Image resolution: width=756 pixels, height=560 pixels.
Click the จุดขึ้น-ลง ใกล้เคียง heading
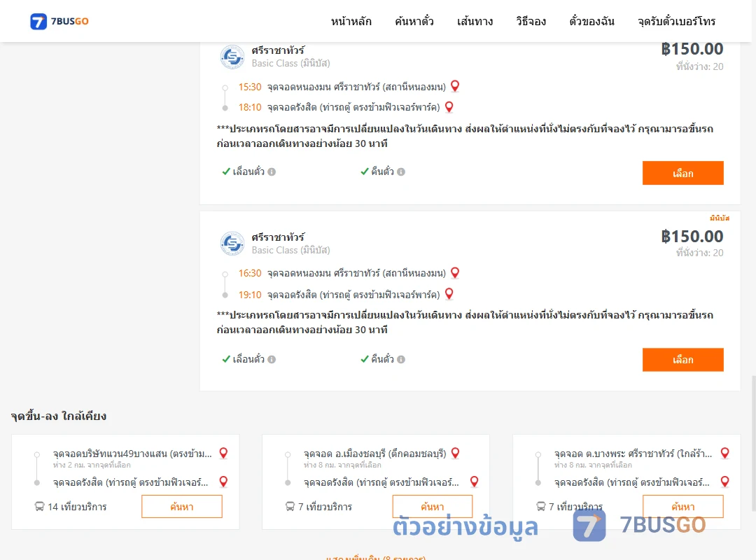pos(59,416)
